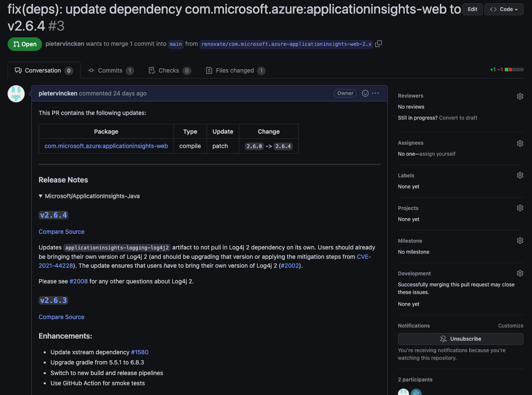This screenshot has height=395, width=532.
Task: Switch to the Checks tab
Action: click(x=169, y=70)
